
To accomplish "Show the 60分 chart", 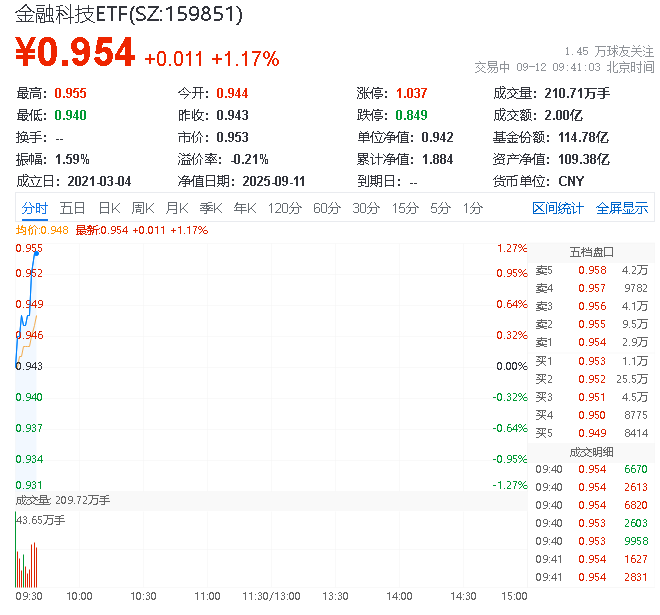I will tap(327, 208).
